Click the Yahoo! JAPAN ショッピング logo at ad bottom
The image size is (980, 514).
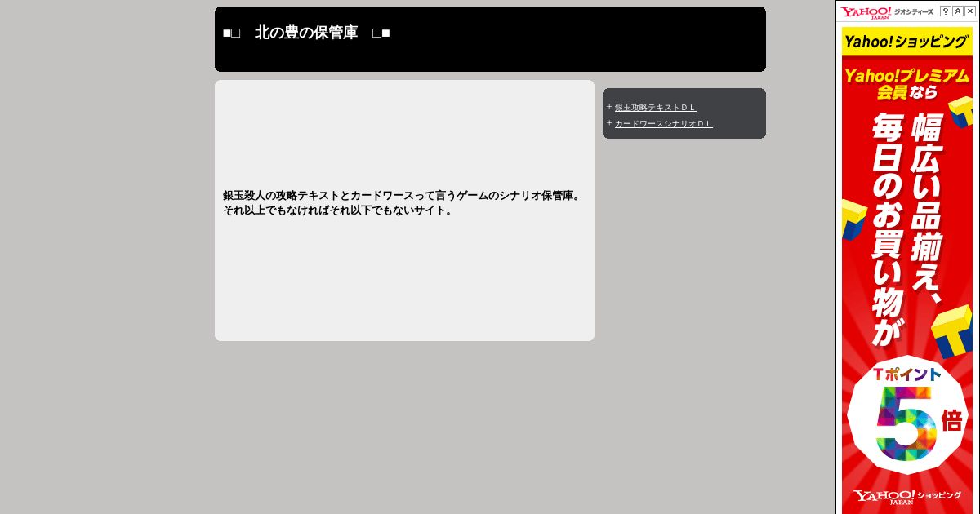tap(907, 497)
